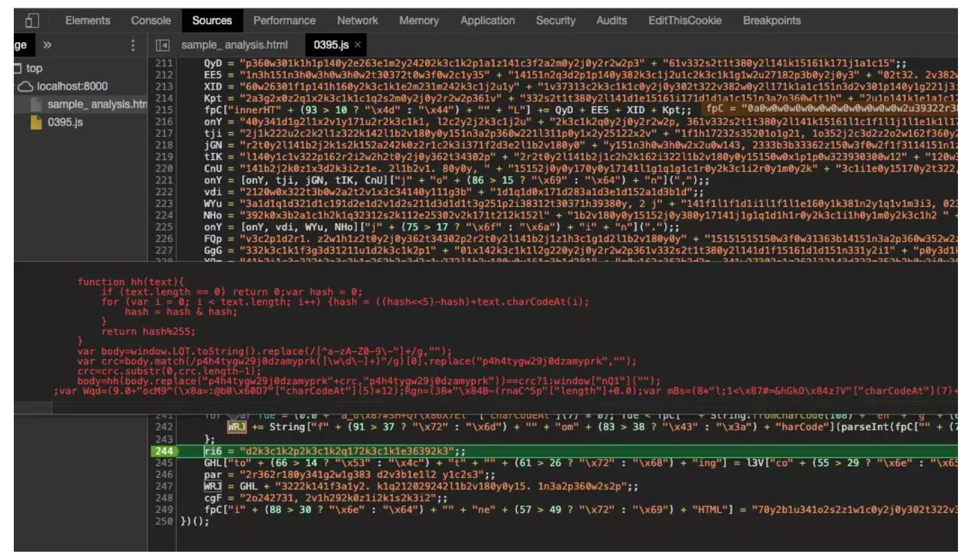Add a breakpoint at line 245
The height and width of the screenshot is (560, 969).
tap(164, 463)
